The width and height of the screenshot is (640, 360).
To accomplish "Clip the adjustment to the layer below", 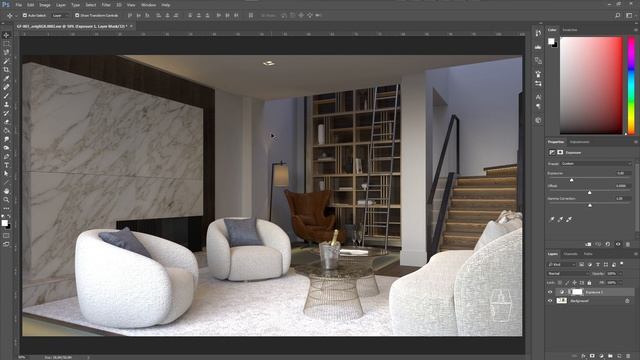I will (588, 244).
